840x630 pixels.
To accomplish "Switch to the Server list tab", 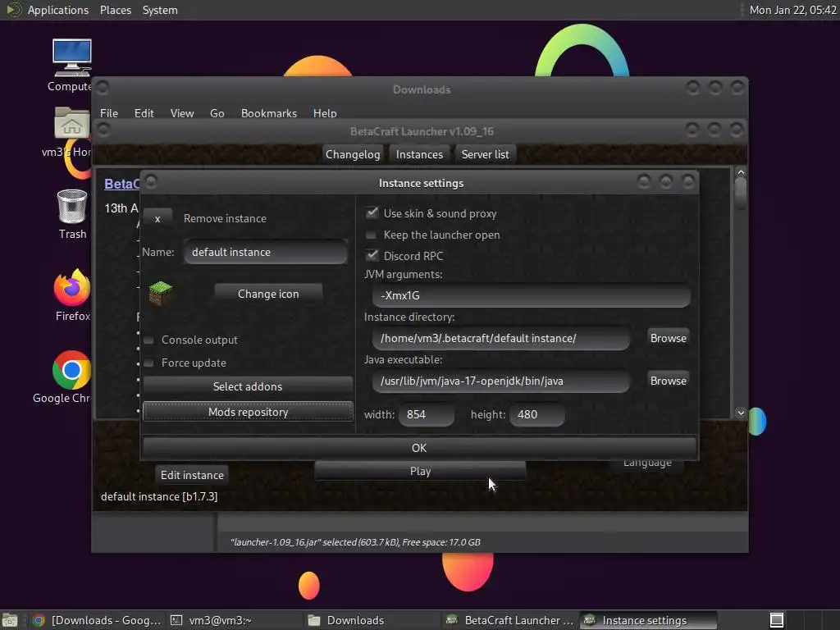I will point(485,154).
